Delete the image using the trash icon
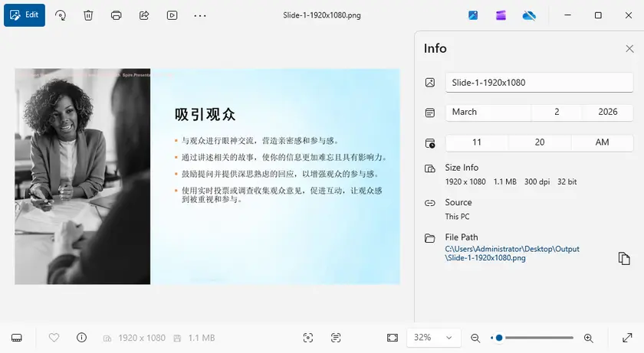Image resolution: width=644 pixels, height=353 pixels. (x=88, y=15)
